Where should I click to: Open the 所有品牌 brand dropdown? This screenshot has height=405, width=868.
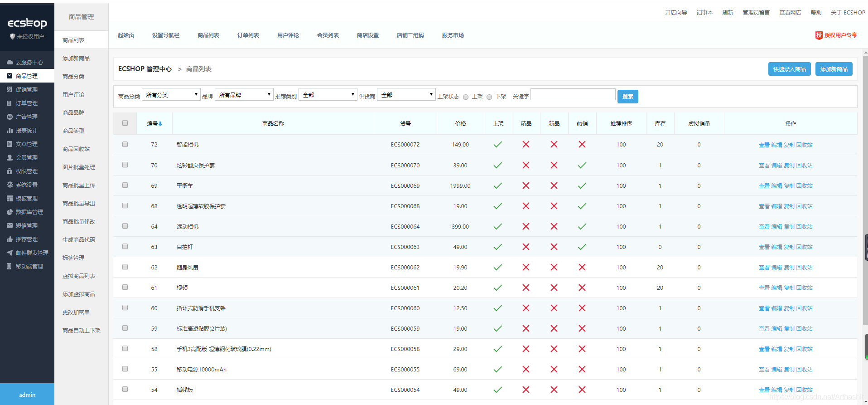244,95
